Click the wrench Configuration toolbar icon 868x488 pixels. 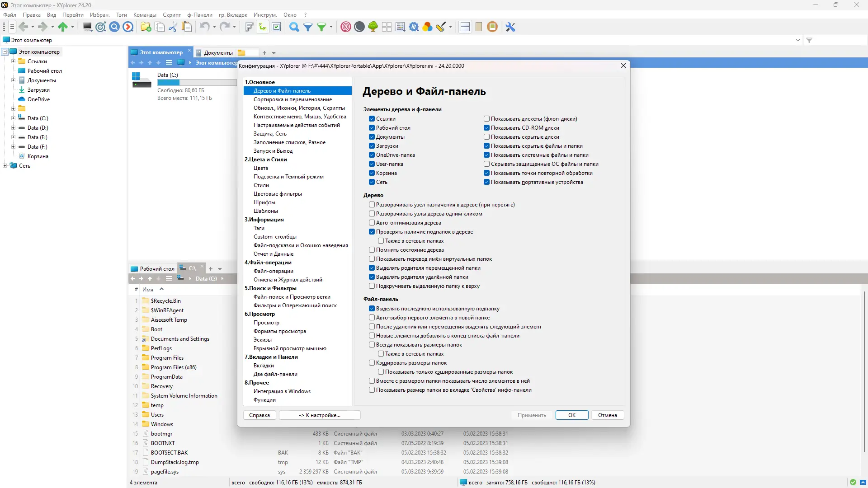point(510,27)
